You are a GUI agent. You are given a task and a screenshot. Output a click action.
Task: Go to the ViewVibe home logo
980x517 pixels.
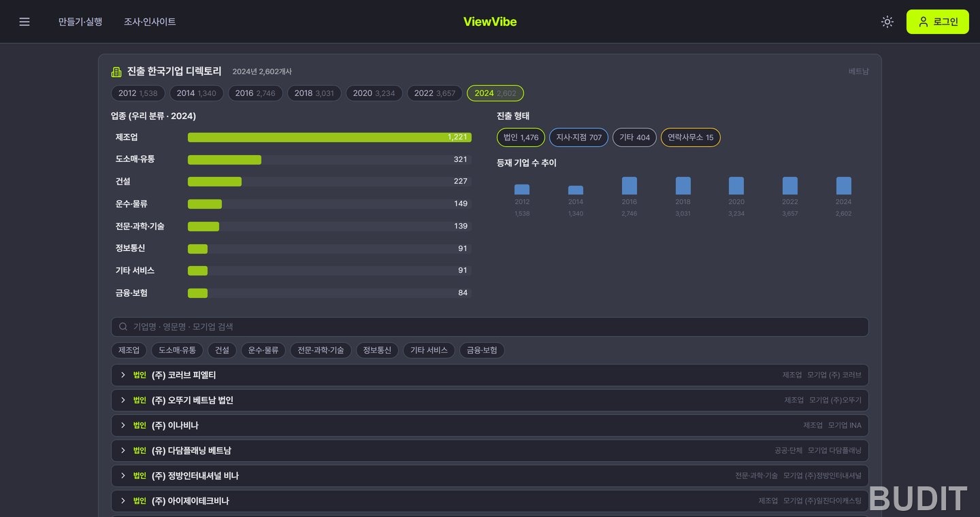(x=490, y=22)
